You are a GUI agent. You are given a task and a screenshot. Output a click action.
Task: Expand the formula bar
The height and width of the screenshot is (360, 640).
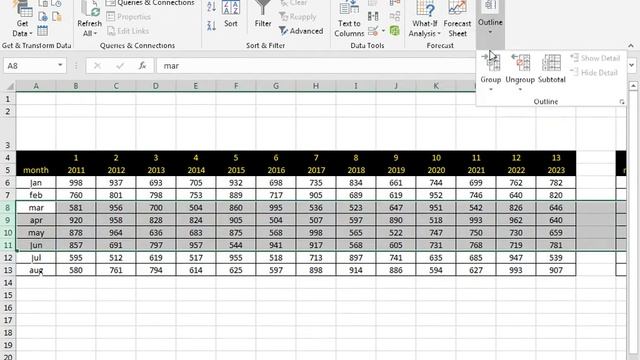pos(632,65)
